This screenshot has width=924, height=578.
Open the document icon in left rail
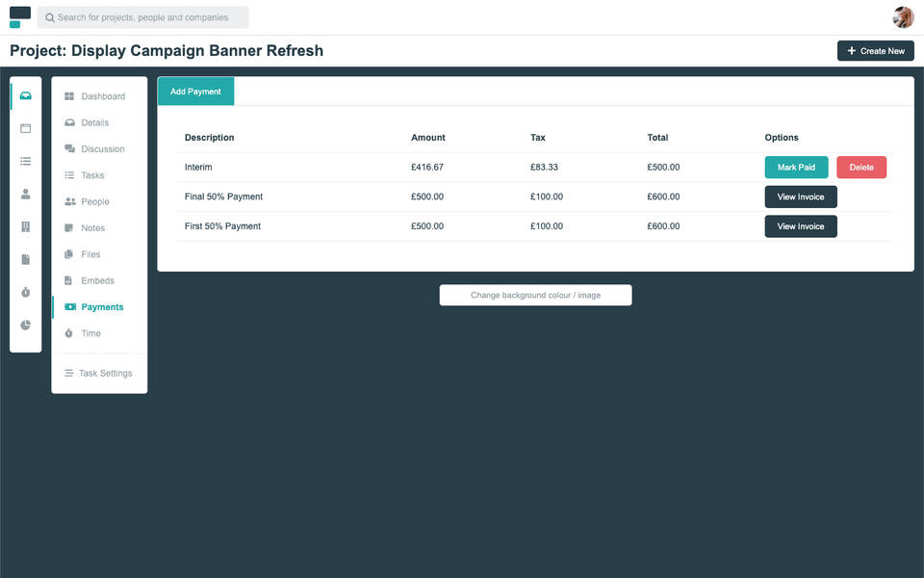coord(26,259)
